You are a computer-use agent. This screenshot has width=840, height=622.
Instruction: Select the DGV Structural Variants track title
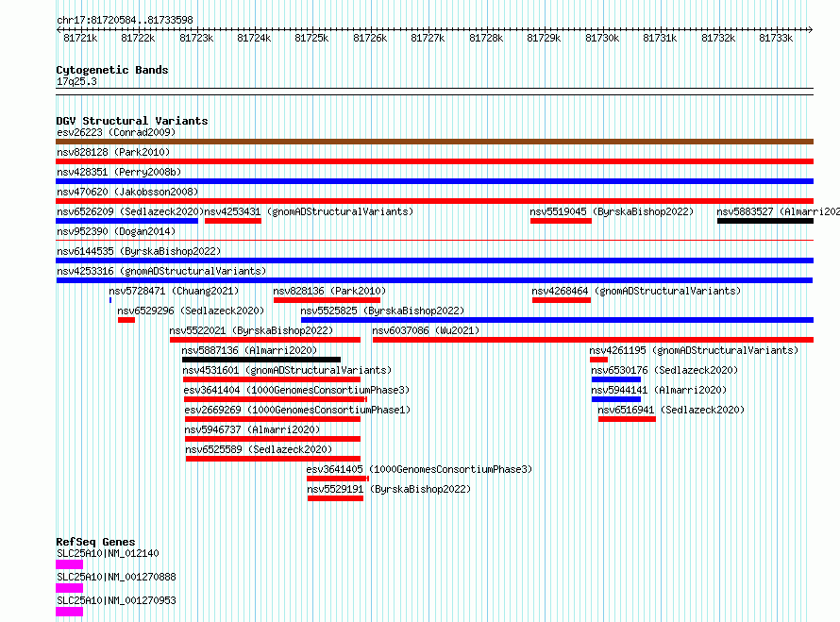(x=132, y=121)
